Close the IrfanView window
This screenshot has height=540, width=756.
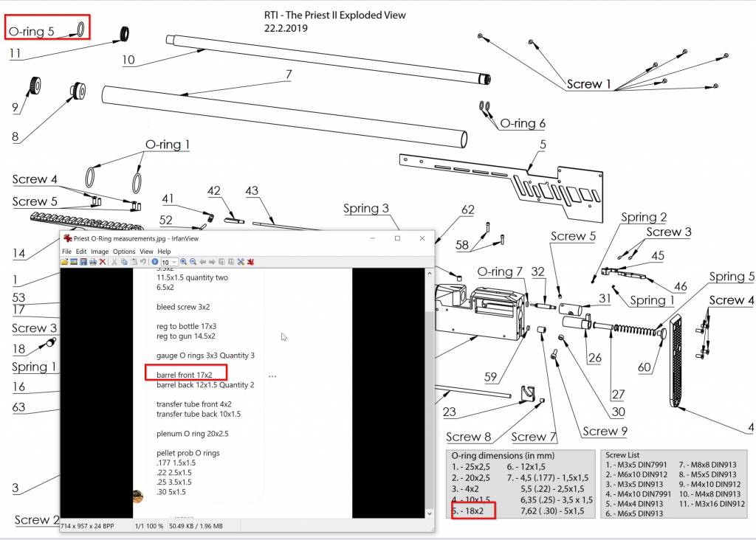pyautogui.click(x=422, y=238)
